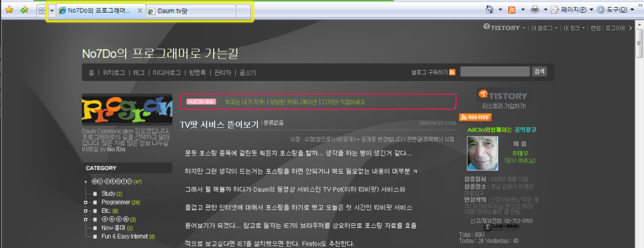Expand the Print options dropdown arrow
The image size is (644, 248).
click(545, 9)
